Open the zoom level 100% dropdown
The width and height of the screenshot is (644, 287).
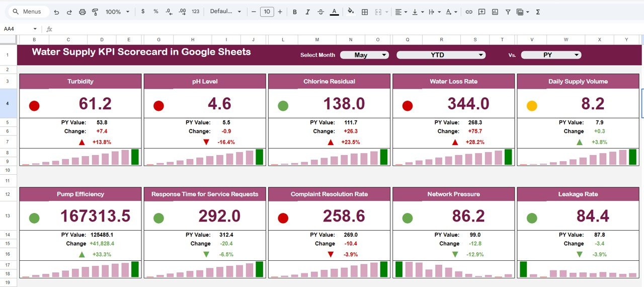pyautogui.click(x=117, y=12)
